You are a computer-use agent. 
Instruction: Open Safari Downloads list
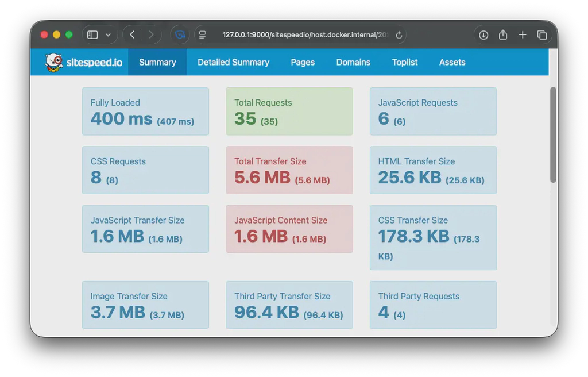click(x=483, y=34)
